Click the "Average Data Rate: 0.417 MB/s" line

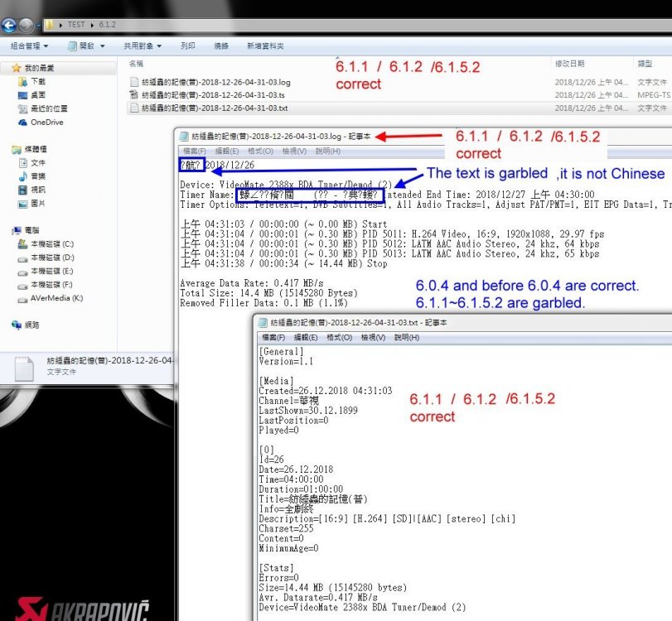[x=252, y=283]
